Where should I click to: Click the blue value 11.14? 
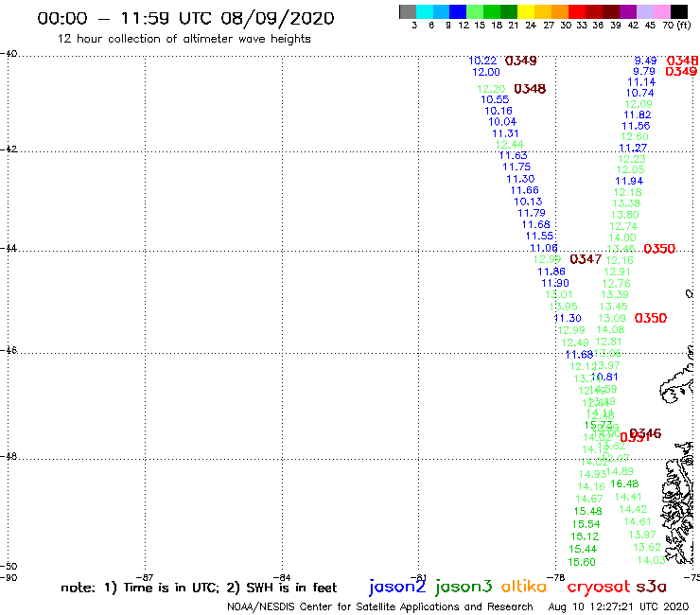click(641, 82)
